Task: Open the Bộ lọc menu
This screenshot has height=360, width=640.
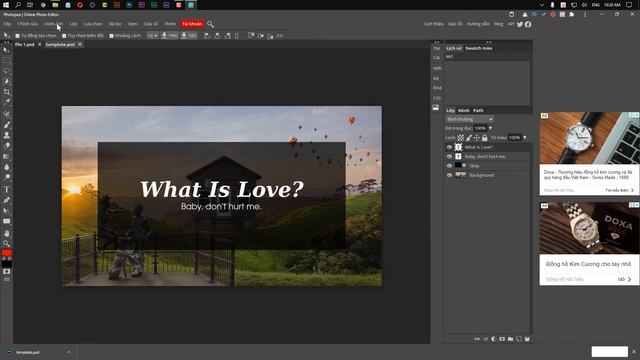Action: click(115, 24)
